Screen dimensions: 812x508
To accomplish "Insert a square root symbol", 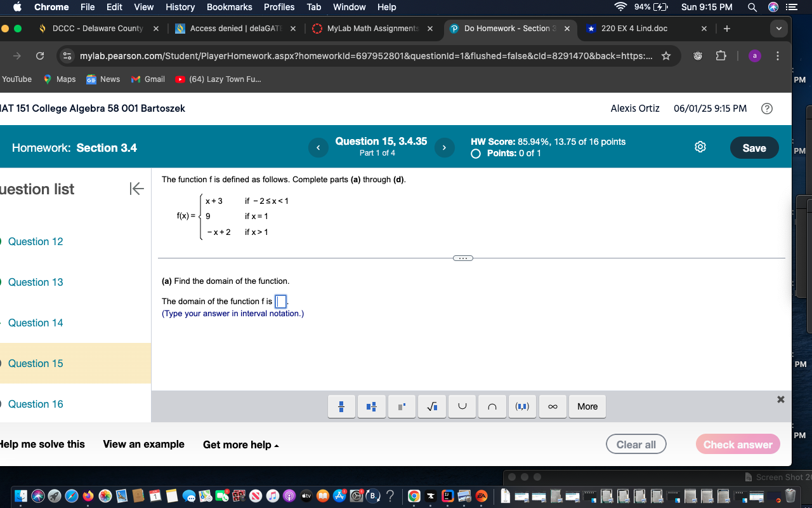I will click(431, 406).
